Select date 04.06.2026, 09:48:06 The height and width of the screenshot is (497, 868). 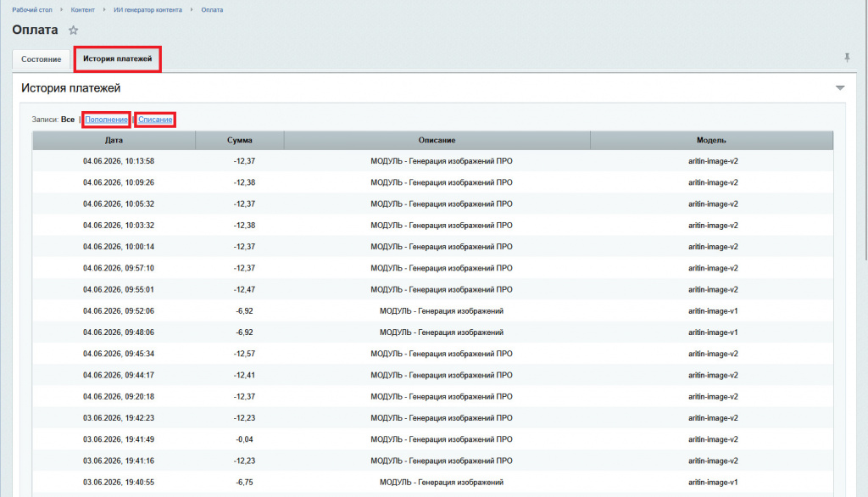pyautogui.click(x=119, y=332)
